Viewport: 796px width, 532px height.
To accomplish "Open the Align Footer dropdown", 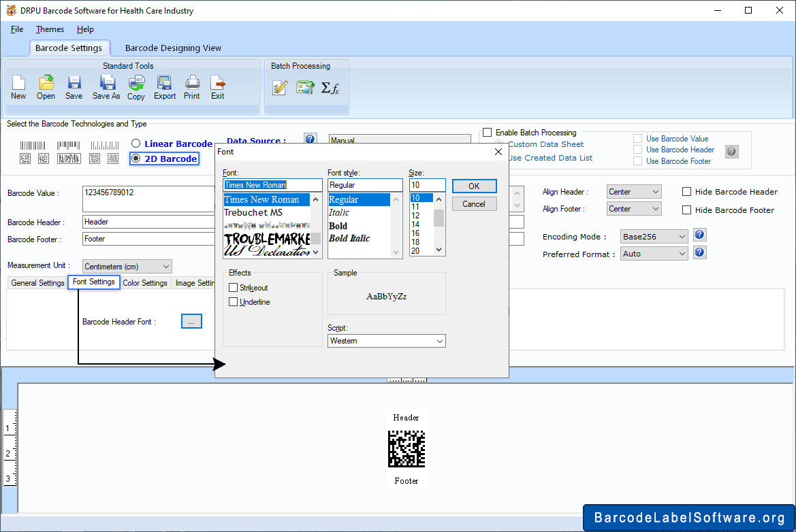I will (633, 209).
